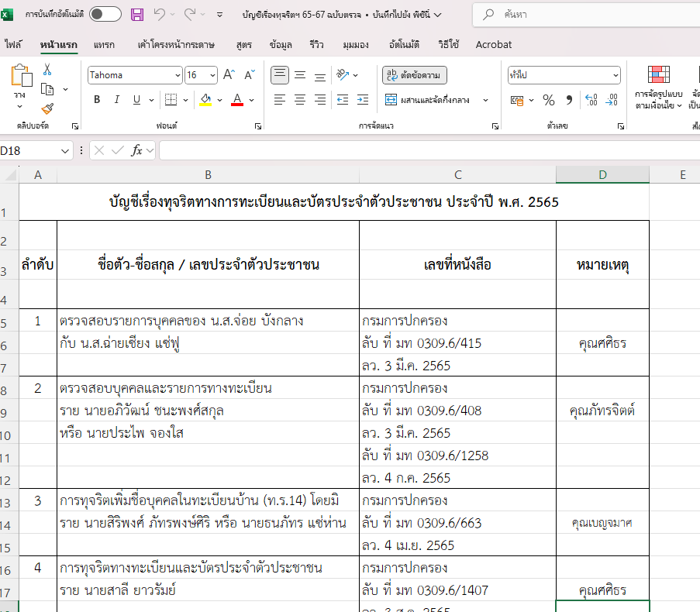Select Middle Align icon

click(x=300, y=75)
